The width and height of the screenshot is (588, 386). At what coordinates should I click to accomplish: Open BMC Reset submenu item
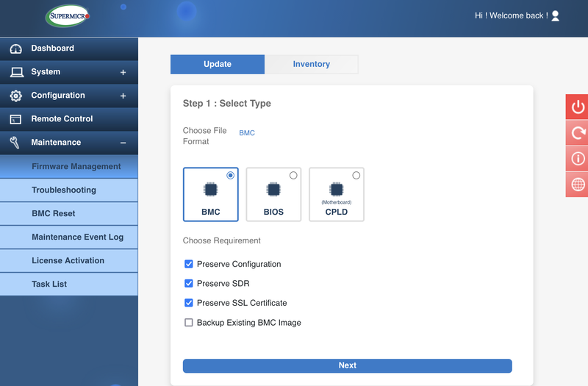coord(69,213)
